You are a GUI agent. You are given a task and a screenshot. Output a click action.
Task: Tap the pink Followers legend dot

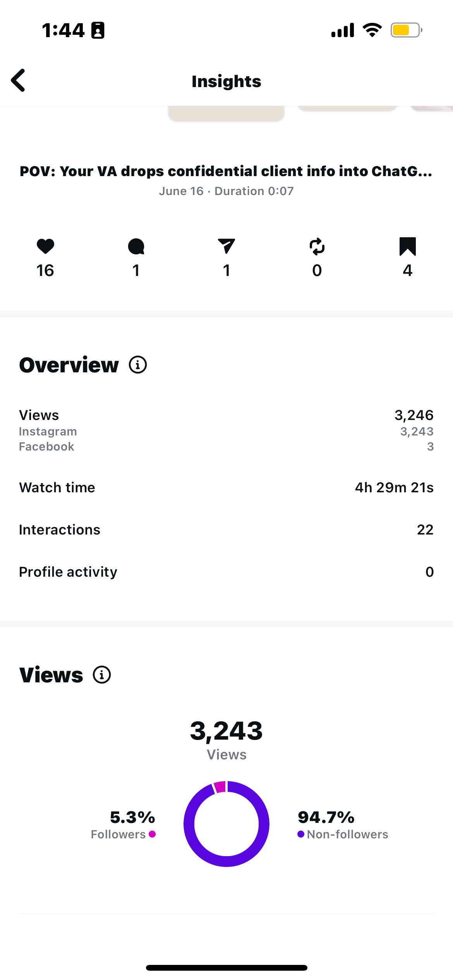coord(152,834)
